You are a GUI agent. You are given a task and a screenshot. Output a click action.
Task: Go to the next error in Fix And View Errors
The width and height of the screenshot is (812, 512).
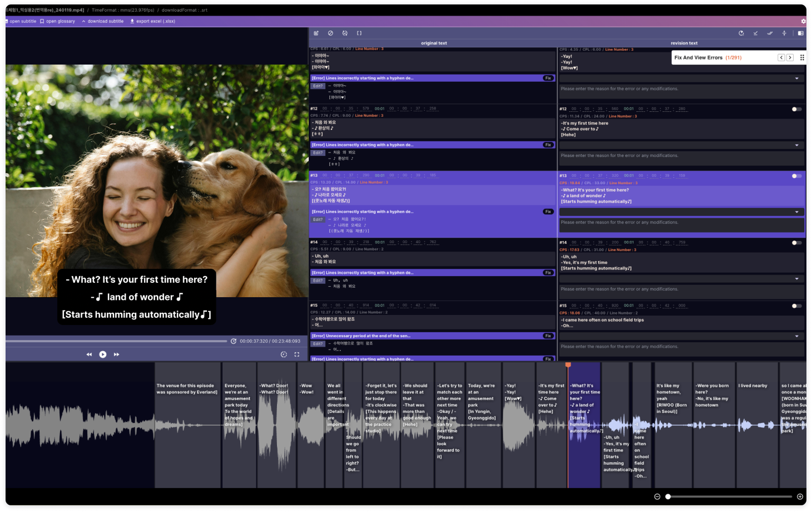click(x=790, y=58)
